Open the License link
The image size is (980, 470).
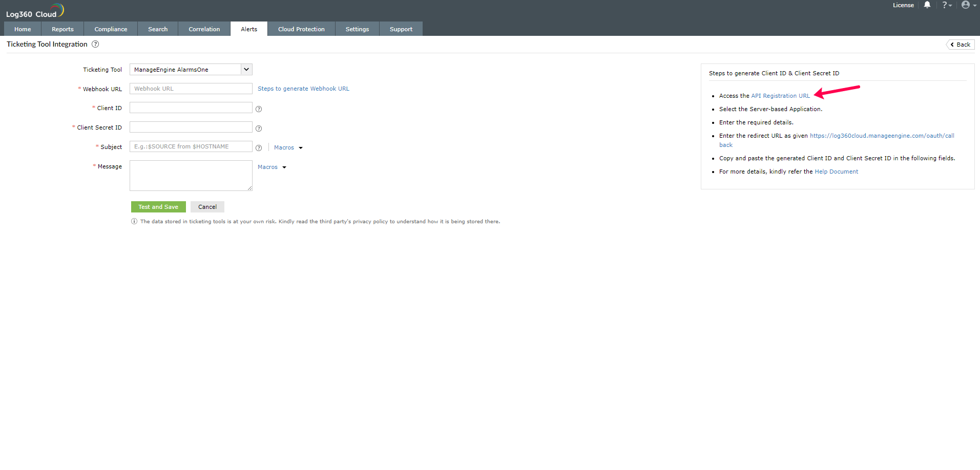[x=903, y=5]
